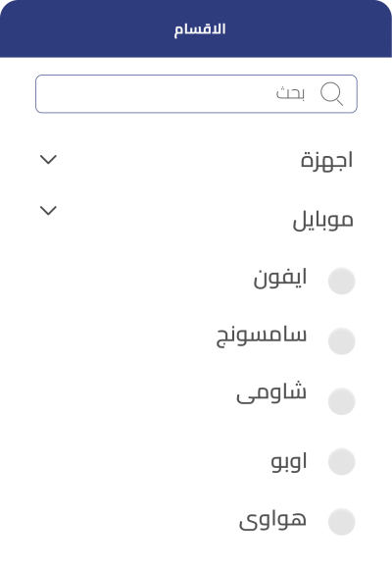Expand the اجهزة category chevron
The width and height of the screenshot is (392, 571).
(48, 160)
